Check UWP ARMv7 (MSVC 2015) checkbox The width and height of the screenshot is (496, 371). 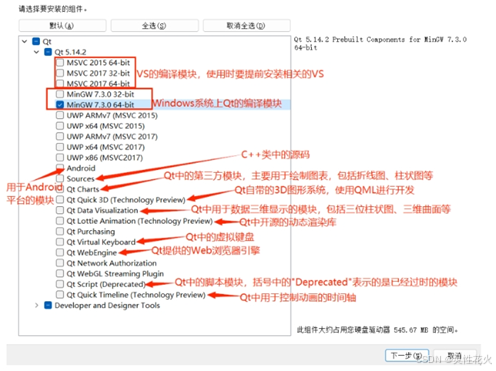[60, 115]
